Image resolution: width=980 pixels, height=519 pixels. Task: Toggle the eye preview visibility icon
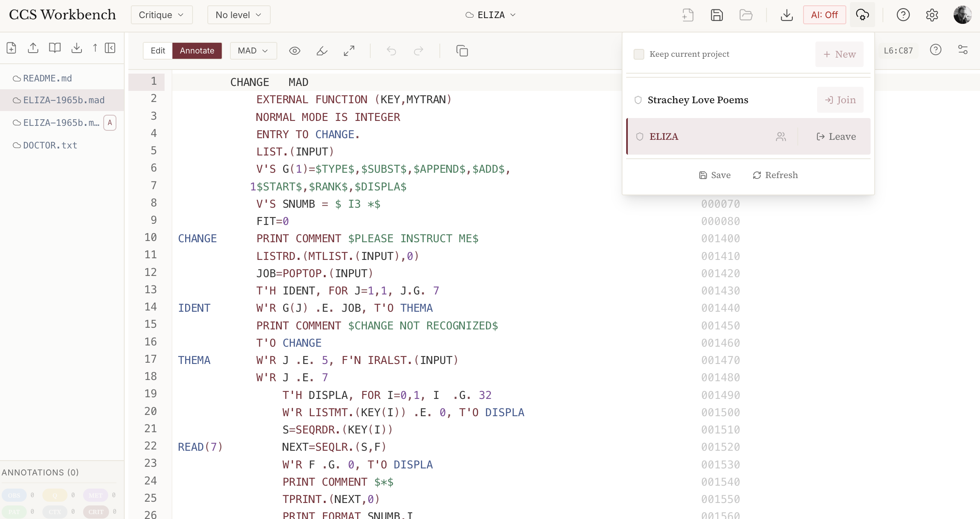click(x=295, y=51)
